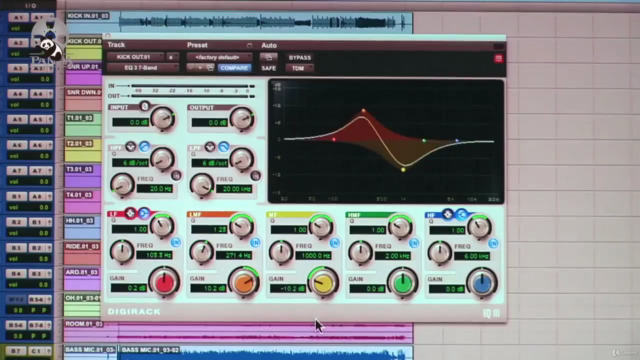Open the factory default preset dropdown
The image size is (640, 360).
point(220,58)
